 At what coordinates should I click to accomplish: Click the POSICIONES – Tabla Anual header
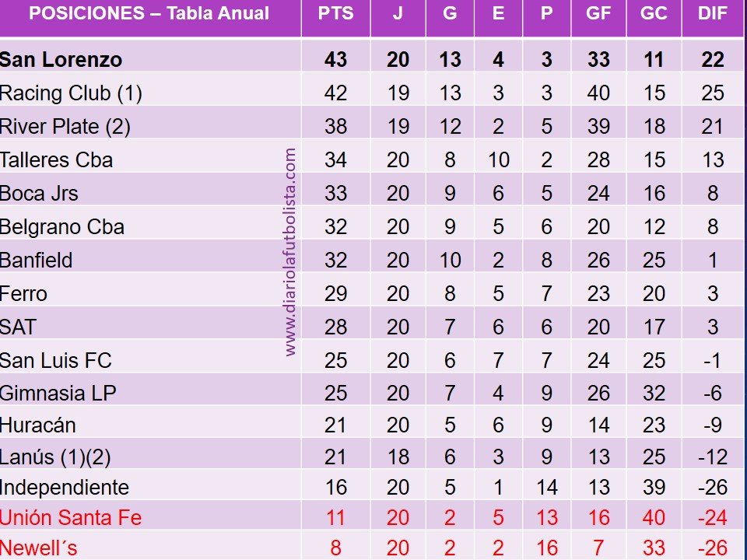tap(149, 13)
